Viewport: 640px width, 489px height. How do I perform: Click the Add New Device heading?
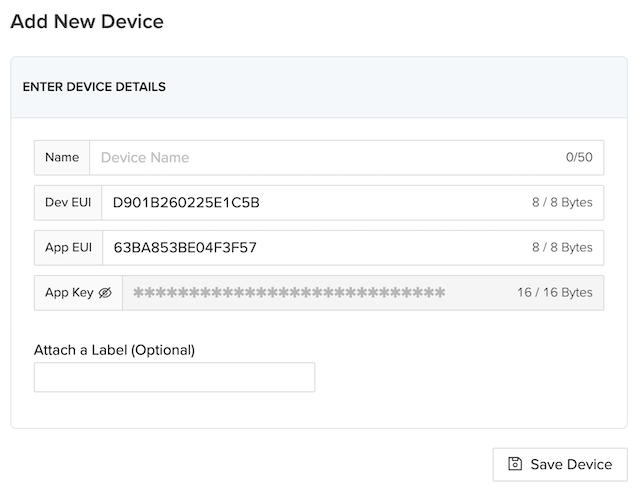coord(87,21)
